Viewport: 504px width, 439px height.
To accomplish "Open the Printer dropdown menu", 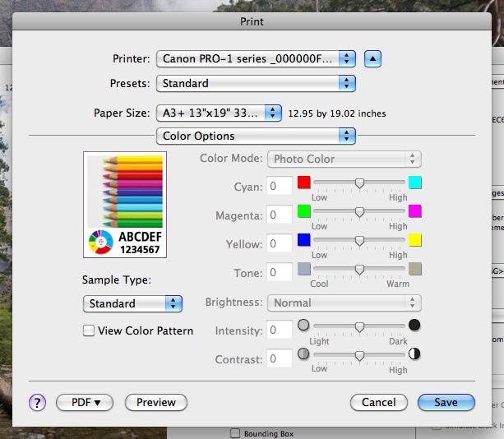I will pos(256,58).
